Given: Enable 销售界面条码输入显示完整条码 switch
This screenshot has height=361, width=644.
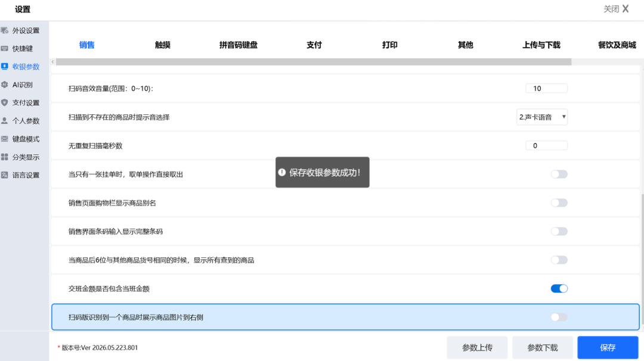Looking at the screenshot, I should [559, 231].
